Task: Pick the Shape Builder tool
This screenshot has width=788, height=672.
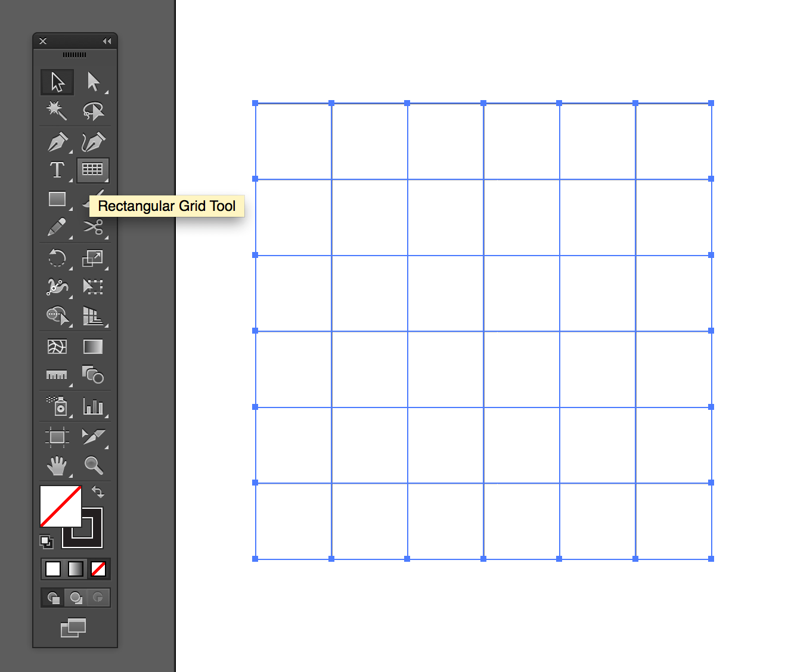Action: point(57,316)
